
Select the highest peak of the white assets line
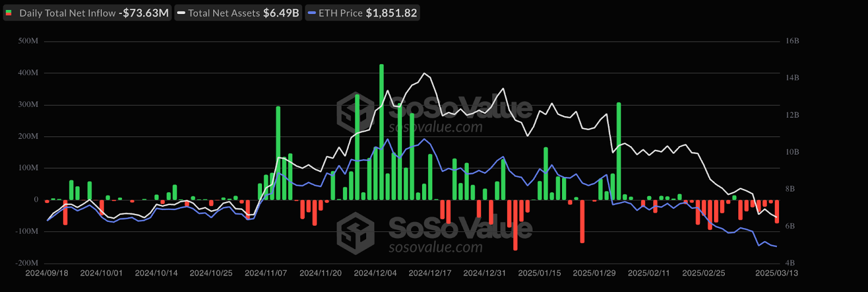tap(424, 73)
